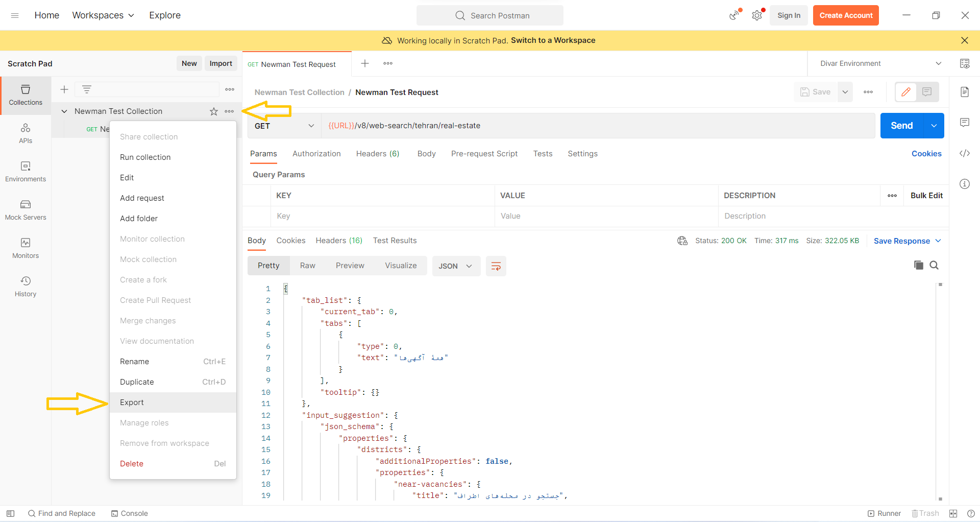The width and height of the screenshot is (980, 522).
Task: Switch to comment mode icon
Action: [927, 92]
